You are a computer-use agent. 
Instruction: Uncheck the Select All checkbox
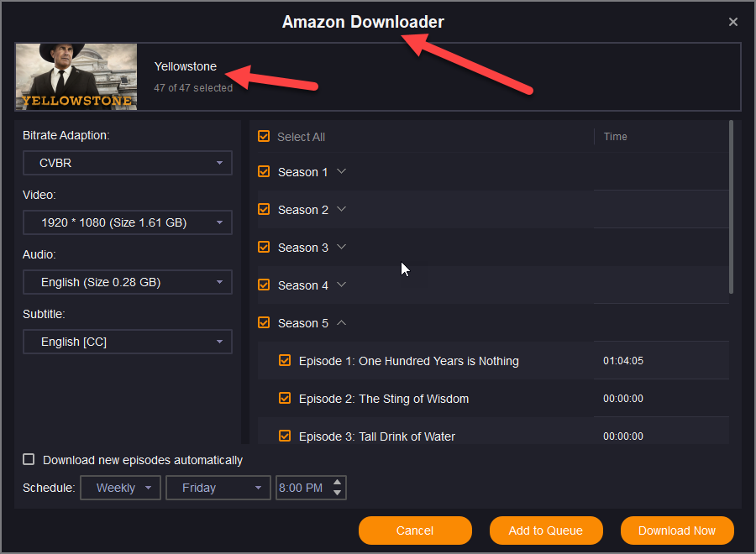(x=264, y=136)
